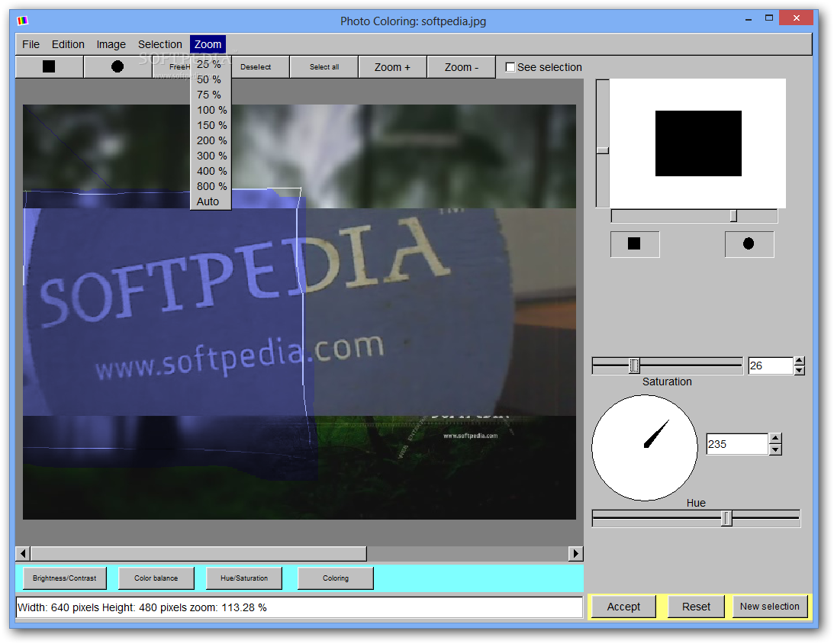This screenshot has width=834, height=644.
Task: Click the Saturation slider handle
Action: [x=634, y=365]
